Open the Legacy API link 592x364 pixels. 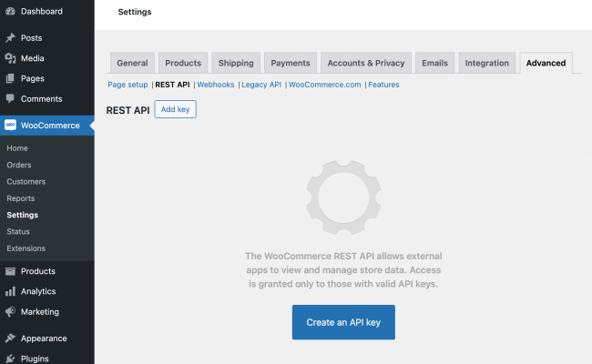pos(261,85)
